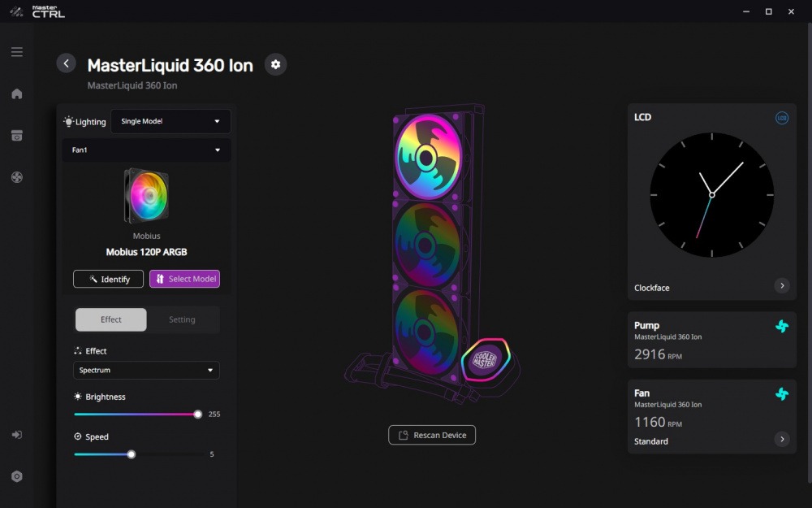The width and height of the screenshot is (812, 508).
Task: Click the Mobius 120P ARGB fan thumbnail
Action: pyautogui.click(x=146, y=196)
